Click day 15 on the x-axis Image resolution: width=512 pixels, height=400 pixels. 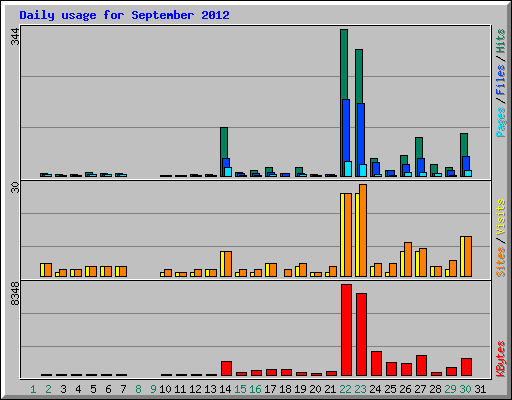240,389
